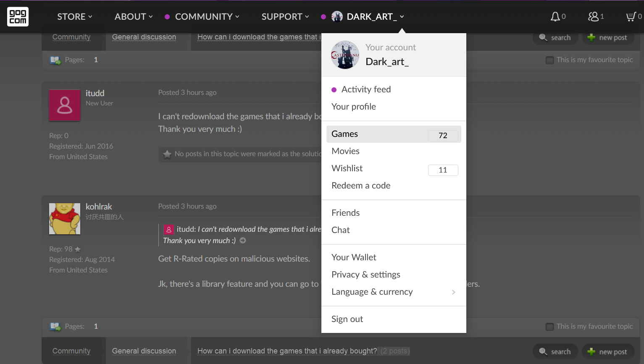The height and width of the screenshot is (364, 644).
Task: Click kohlrak's Winnie the Pooh avatar
Action: click(65, 219)
